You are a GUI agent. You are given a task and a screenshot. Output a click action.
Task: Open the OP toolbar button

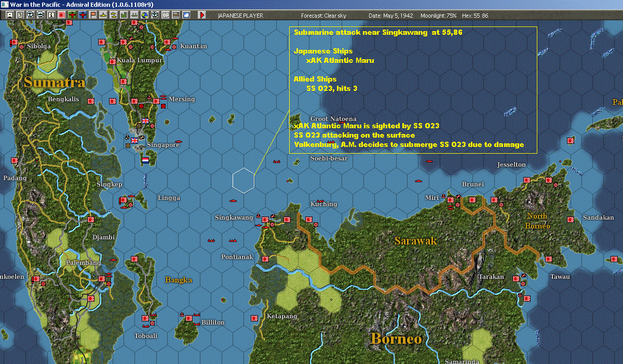click(166, 15)
